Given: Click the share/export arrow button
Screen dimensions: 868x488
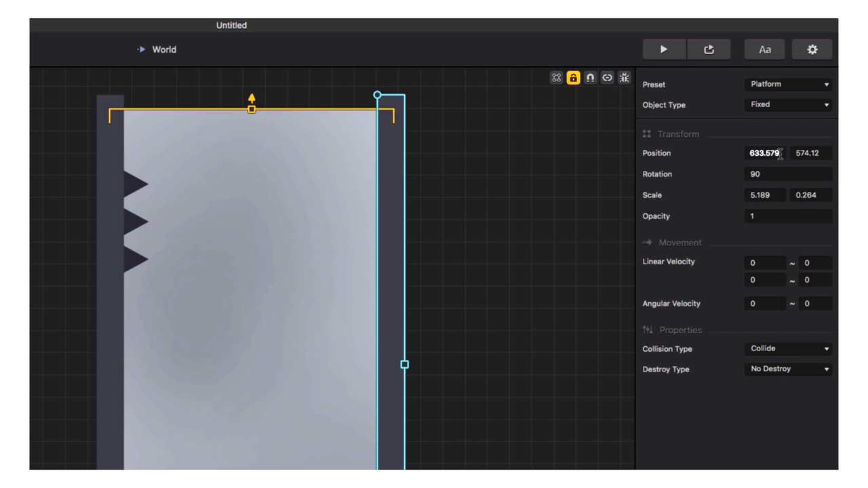Looking at the screenshot, I should pos(709,49).
